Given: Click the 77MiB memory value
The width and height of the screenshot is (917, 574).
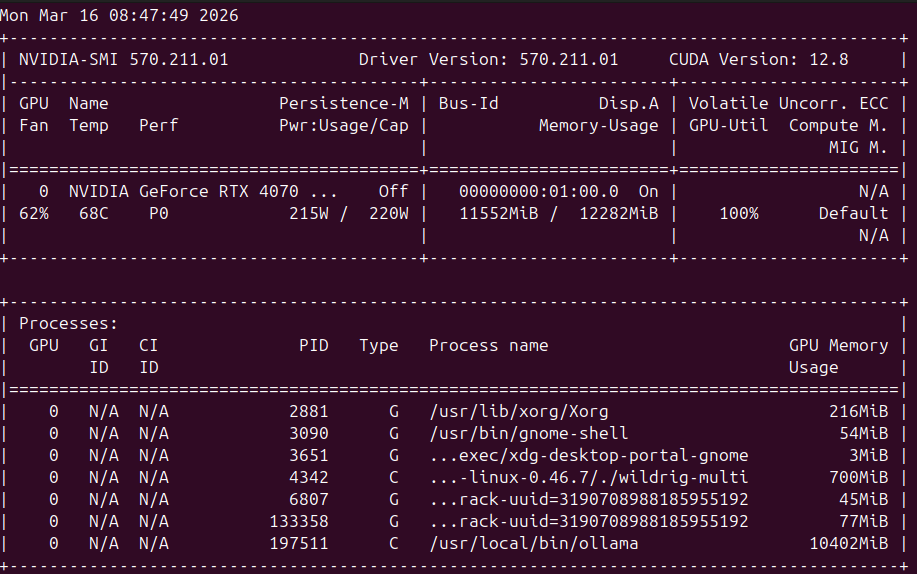Looking at the screenshot, I should click(864, 521).
